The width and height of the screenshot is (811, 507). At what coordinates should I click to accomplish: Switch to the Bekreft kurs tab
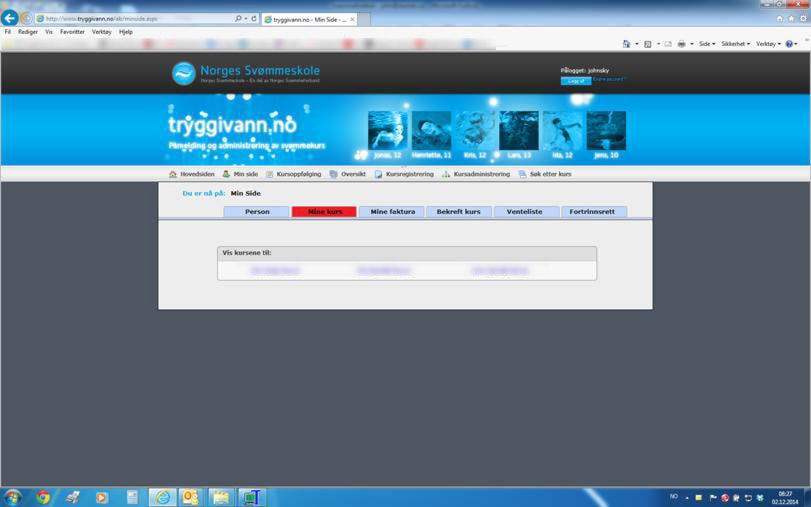click(x=459, y=212)
